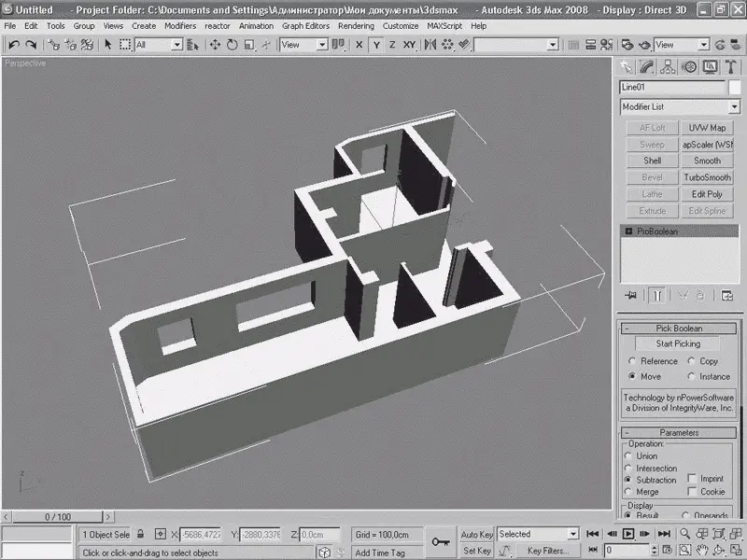Viewport: 747px width, 560px height.
Task: Open the Display command panel tab
Action: (710, 66)
